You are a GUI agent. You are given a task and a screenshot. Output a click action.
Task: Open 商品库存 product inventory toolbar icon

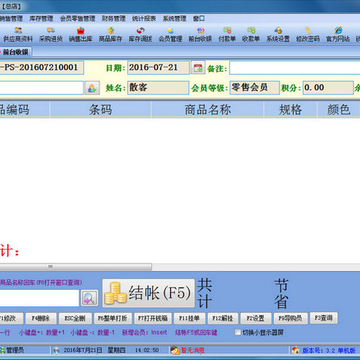pyautogui.click(x=111, y=35)
